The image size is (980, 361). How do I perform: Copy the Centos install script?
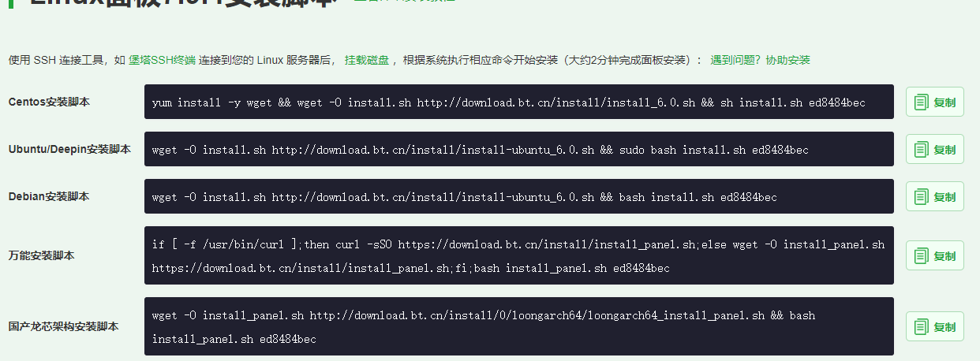pyautogui.click(x=935, y=102)
